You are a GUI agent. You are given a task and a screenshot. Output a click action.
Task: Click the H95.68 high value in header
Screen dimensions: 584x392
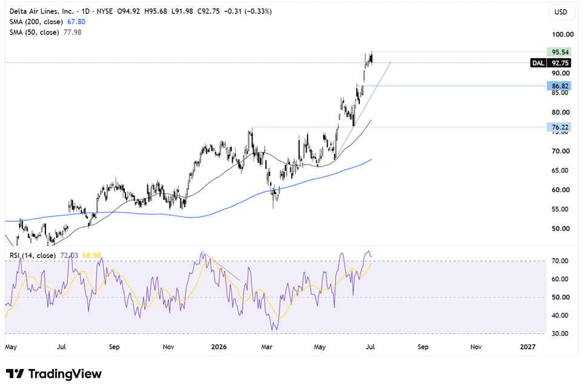click(x=155, y=11)
